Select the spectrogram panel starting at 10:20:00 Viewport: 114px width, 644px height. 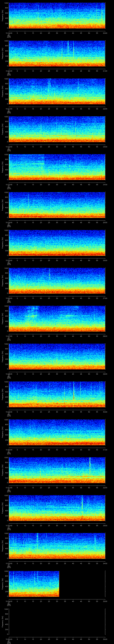[57, 53]
